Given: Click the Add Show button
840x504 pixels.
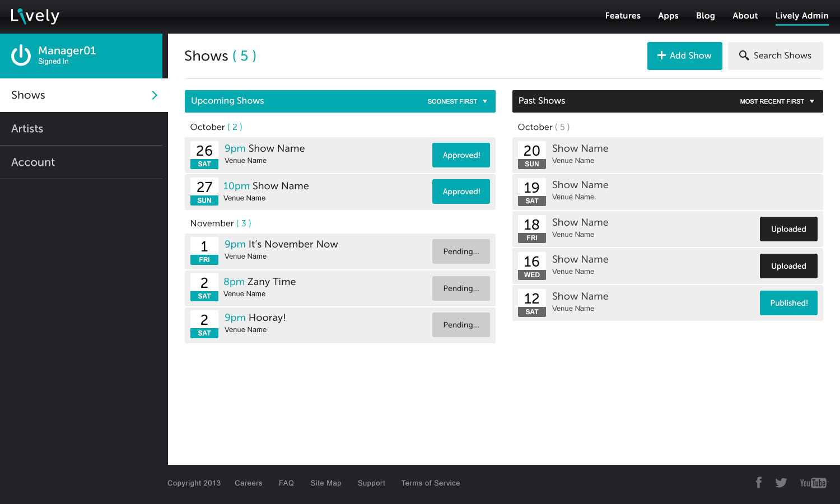Looking at the screenshot, I should coord(684,56).
